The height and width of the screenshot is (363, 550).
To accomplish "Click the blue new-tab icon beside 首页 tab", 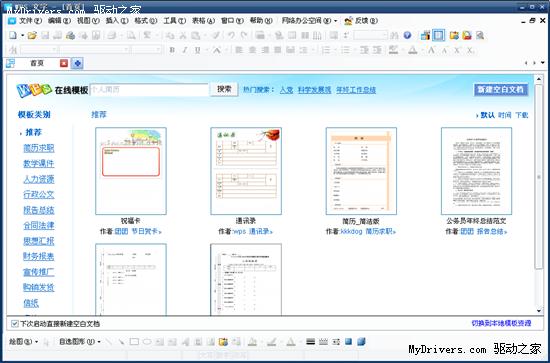I will point(77,63).
